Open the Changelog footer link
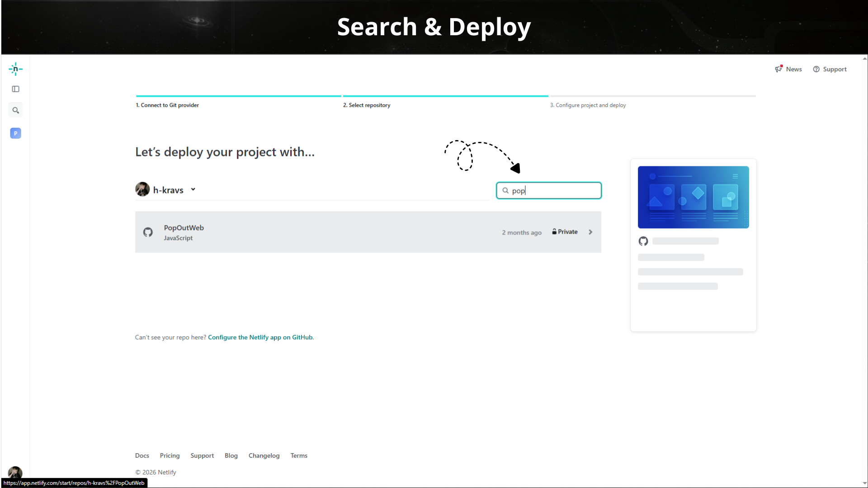 point(264,455)
